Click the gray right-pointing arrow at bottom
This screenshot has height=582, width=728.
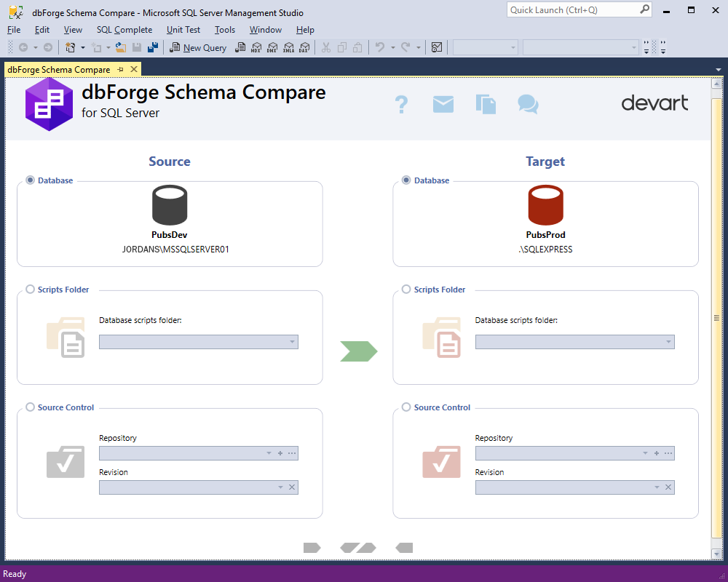tap(312, 548)
